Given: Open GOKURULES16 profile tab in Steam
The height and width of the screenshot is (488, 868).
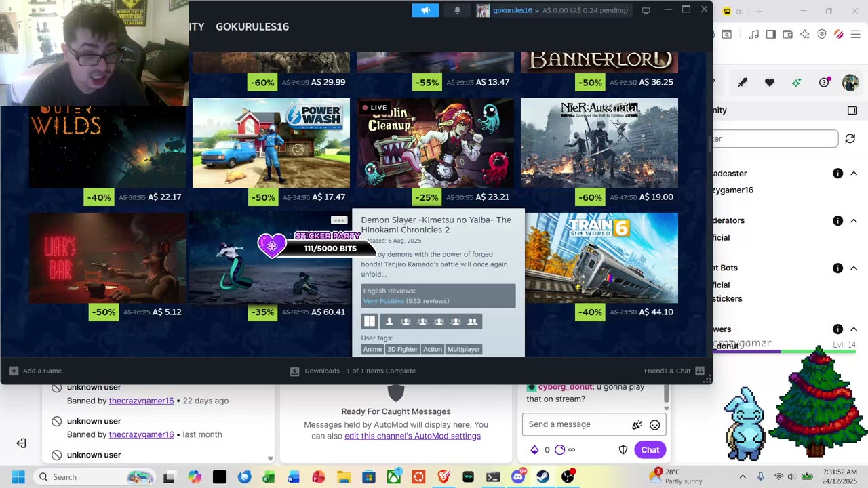Looking at the screenshot, I should (x=252, y=26).
